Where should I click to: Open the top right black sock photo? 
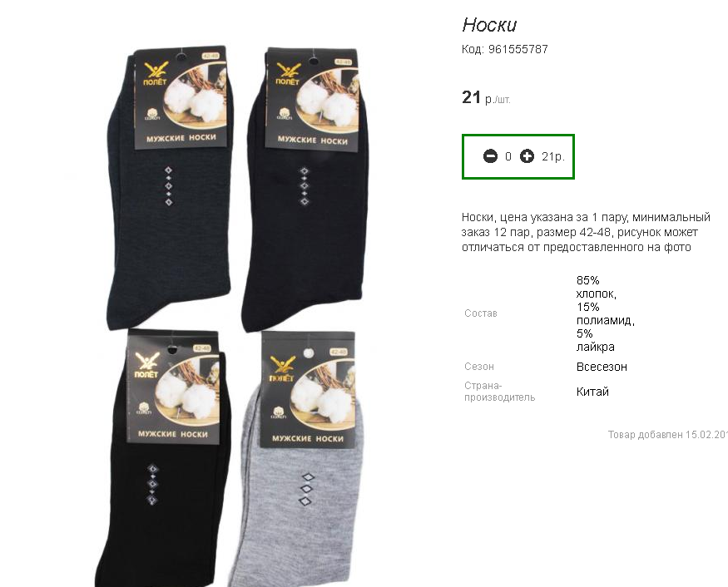click(306, 190)
